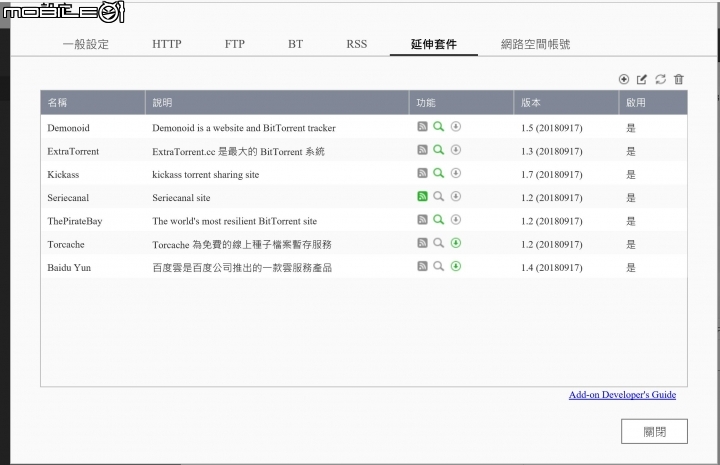720x465 pixels.
Task: Click the download icon in Demonoid row
Action: click(x=456, y=126)
